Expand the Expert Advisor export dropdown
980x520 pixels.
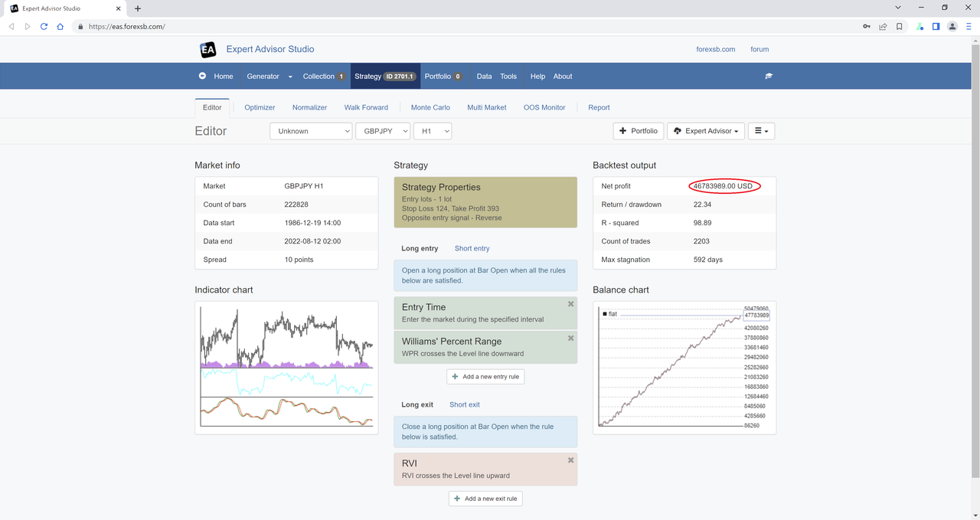point(706,131)
